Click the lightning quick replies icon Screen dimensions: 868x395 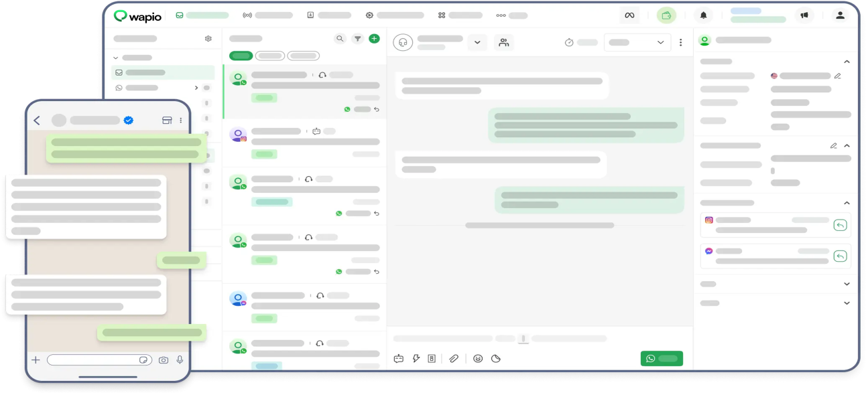[416, 359]
